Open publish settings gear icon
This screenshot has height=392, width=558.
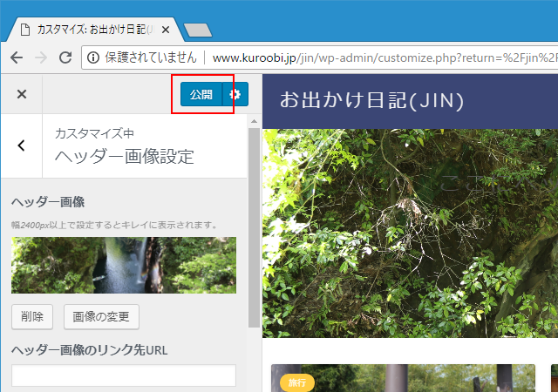point(235,94)
